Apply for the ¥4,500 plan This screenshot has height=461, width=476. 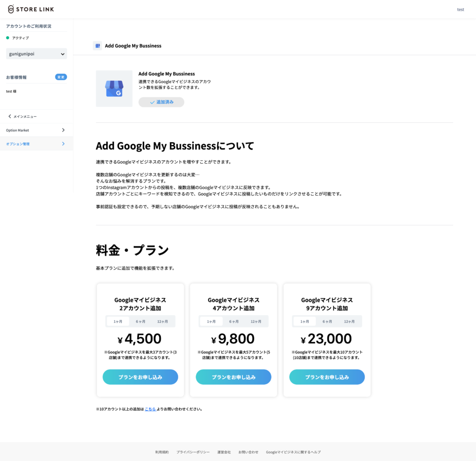pos(140,377)
